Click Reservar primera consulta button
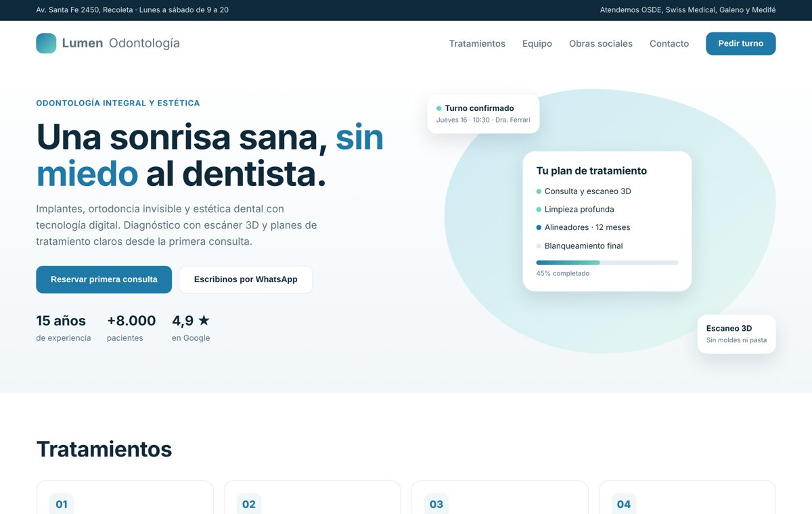812x514 pixels. [104, 279]
